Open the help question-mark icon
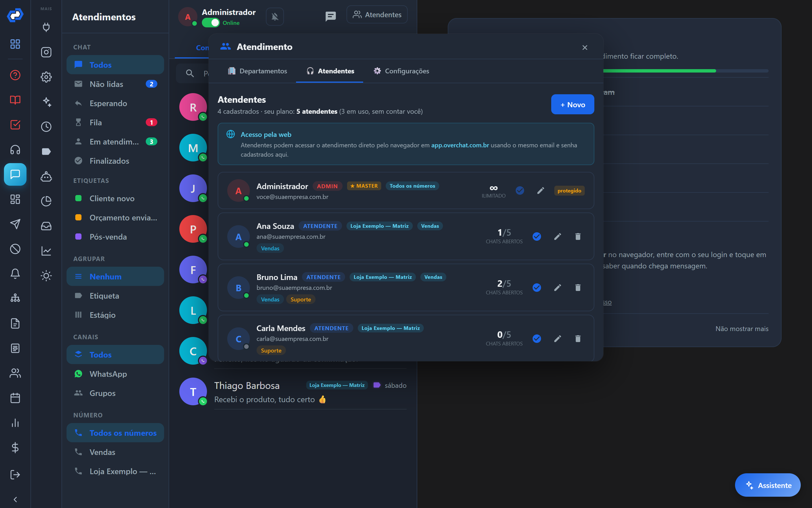The width and height of the screenshot is (812, 508). pos(15,75)
